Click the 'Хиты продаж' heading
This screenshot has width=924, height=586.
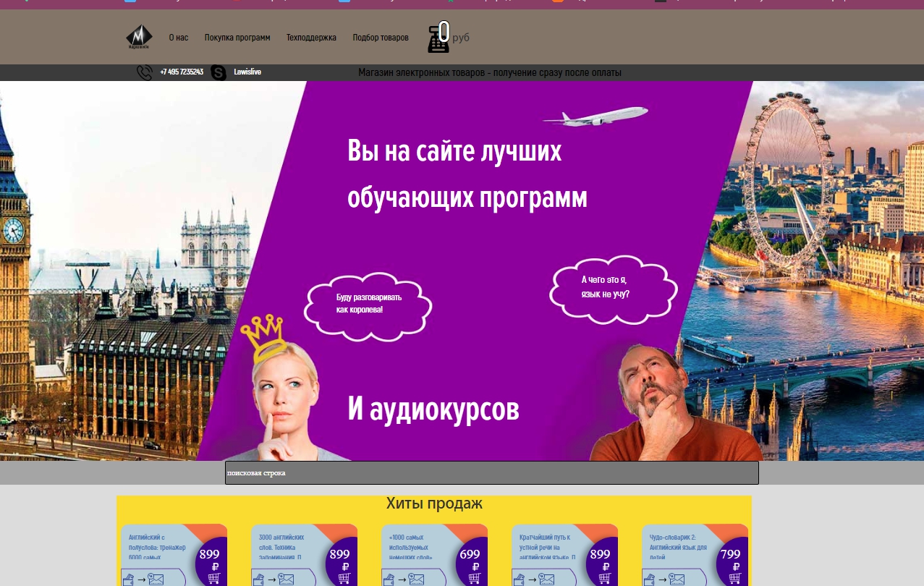(x=434, y=504)
